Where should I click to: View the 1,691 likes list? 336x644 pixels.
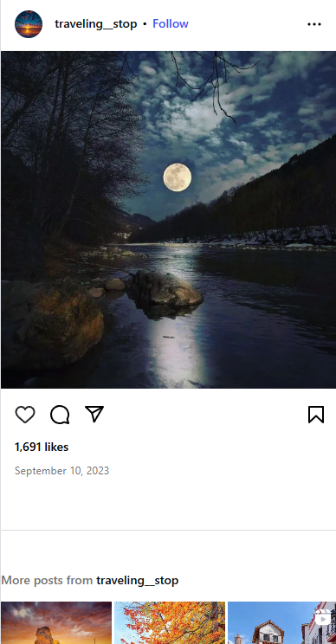point(42,447)
